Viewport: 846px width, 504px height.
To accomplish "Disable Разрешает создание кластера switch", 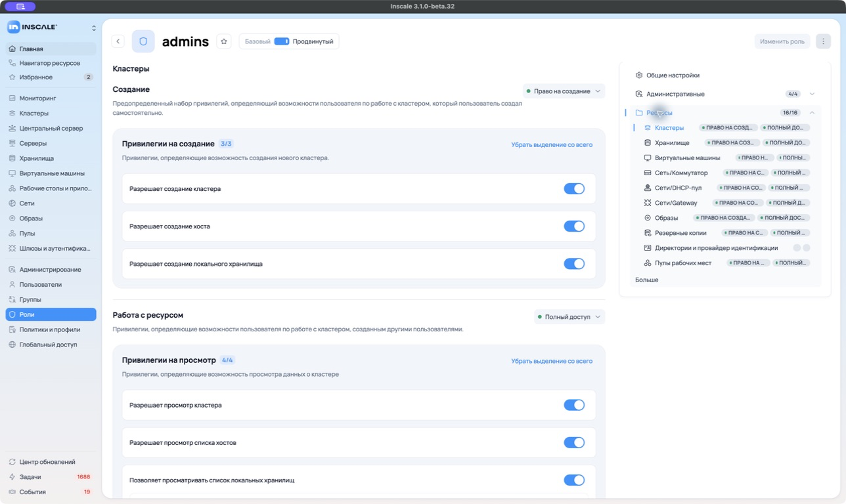I will pos(574,189).
